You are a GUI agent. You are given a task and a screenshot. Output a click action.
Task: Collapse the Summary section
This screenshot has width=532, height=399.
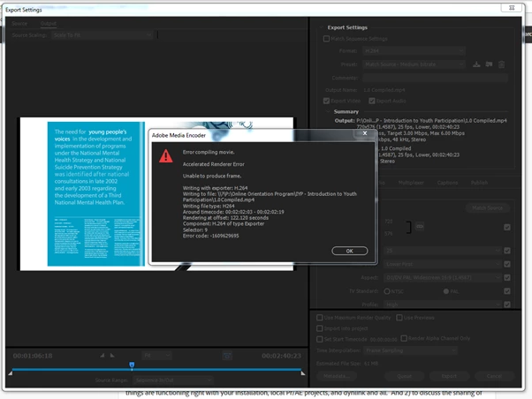(328, 111)
